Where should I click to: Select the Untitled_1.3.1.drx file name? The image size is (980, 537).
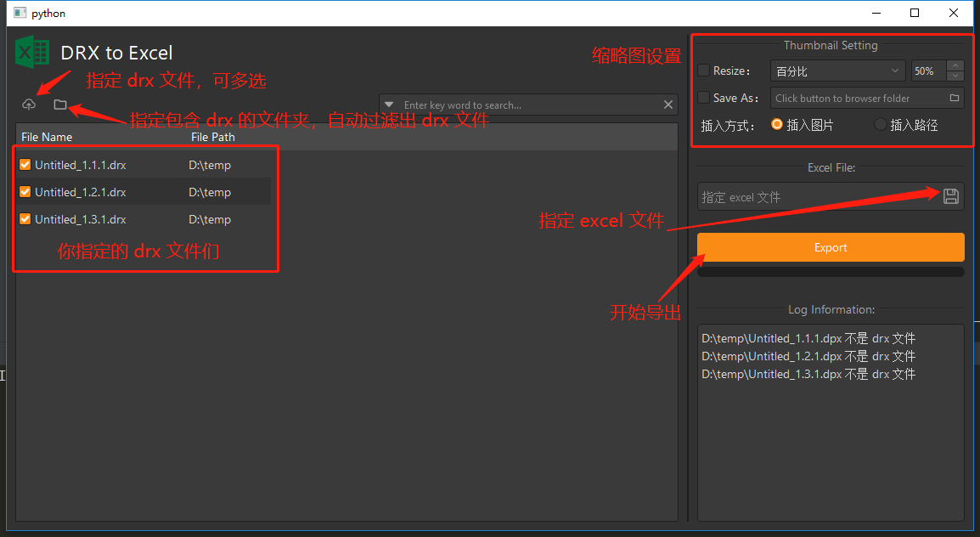81,219
